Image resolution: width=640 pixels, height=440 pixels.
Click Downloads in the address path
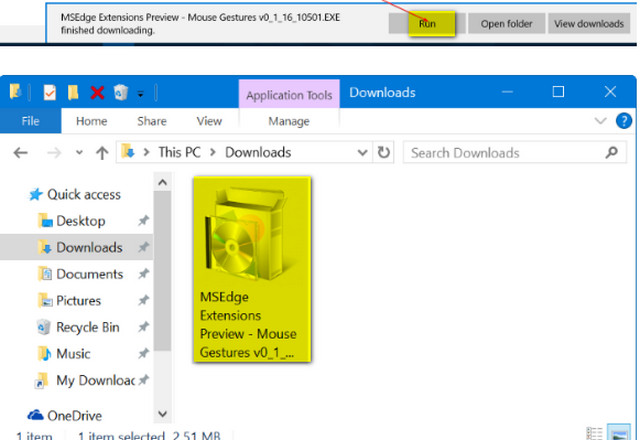(258, 152)
